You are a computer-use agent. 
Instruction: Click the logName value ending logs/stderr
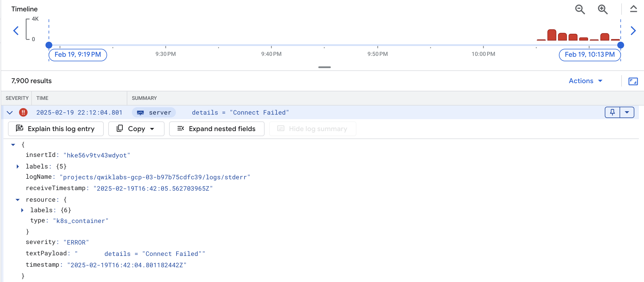(x=155, y=177)
